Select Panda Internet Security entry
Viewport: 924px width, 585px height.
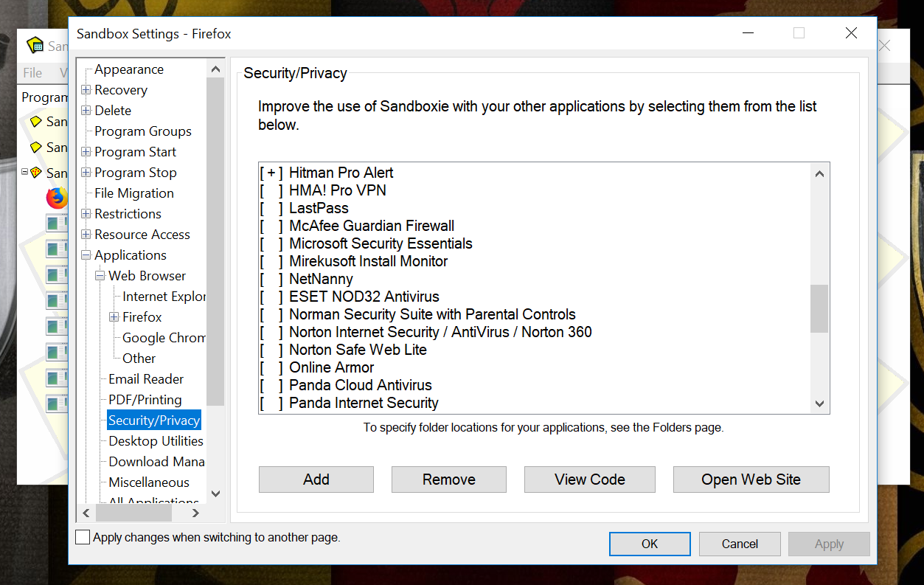364,403
